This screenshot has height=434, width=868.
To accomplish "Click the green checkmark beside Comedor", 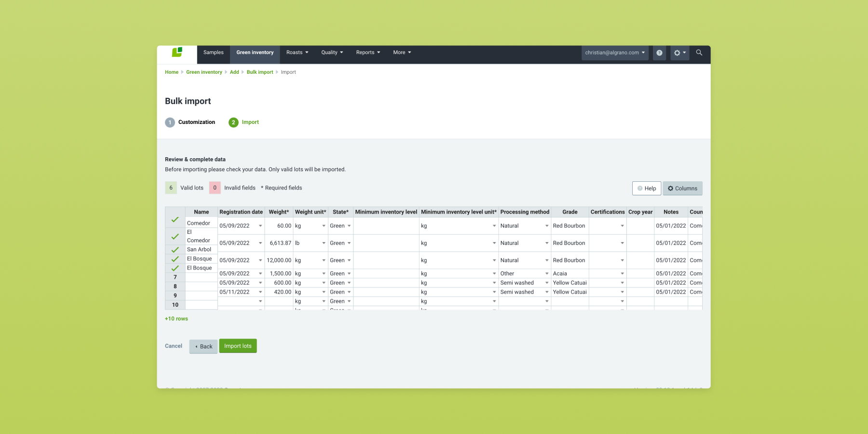I will (175, 219).
